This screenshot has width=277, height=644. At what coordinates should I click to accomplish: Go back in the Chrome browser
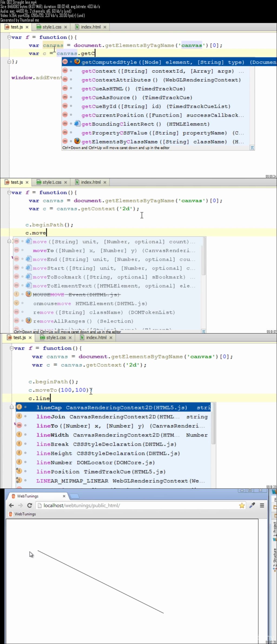(11, 505)
